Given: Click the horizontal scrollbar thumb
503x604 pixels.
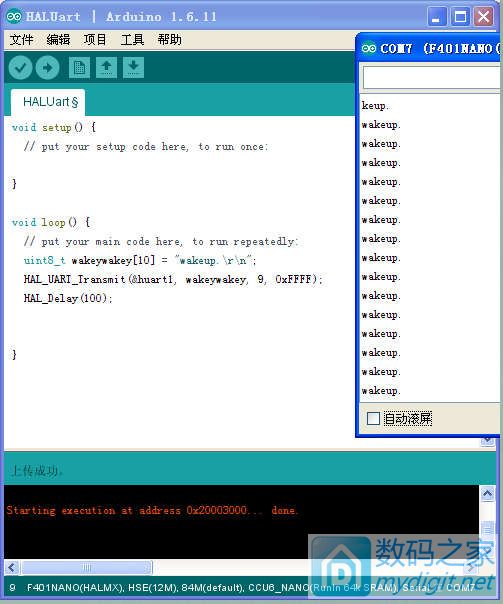Looking at the screenshot, I should (87, 567).
